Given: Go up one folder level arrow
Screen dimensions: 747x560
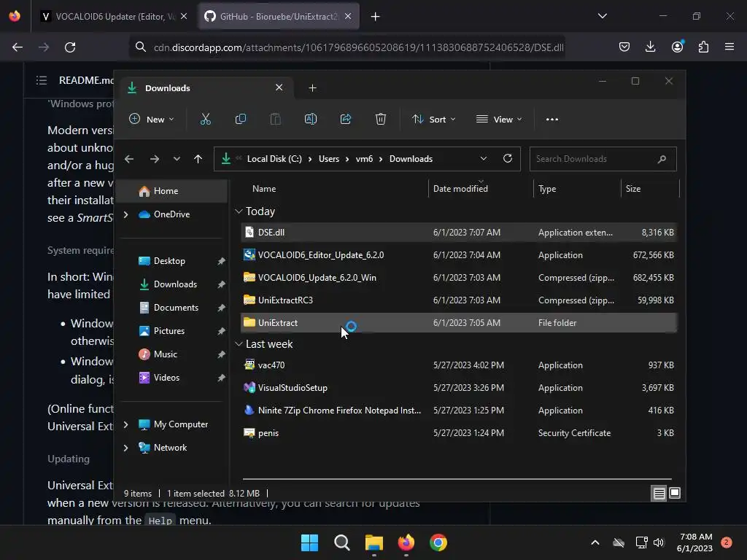Looking at the screenshot, I should (x=198, y=159).
